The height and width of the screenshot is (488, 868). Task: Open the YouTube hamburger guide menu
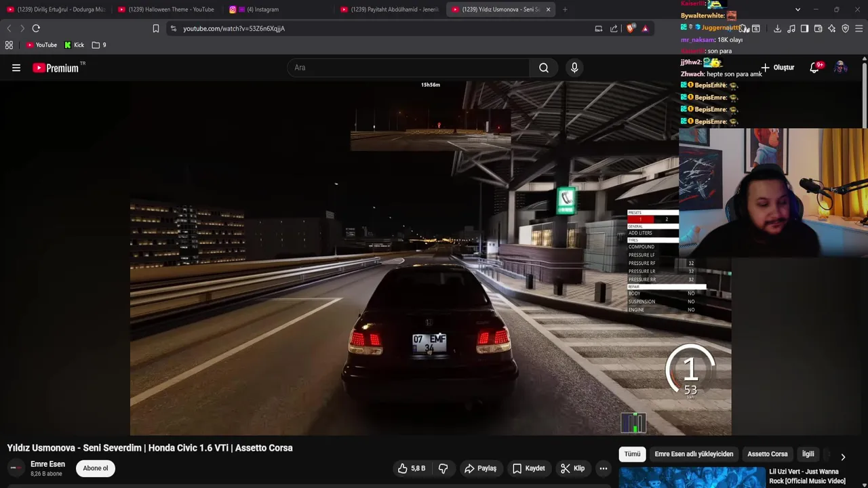point(16,68)
